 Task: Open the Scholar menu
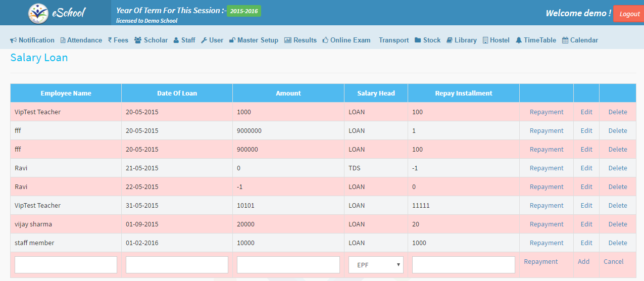(x=151, y=40)
